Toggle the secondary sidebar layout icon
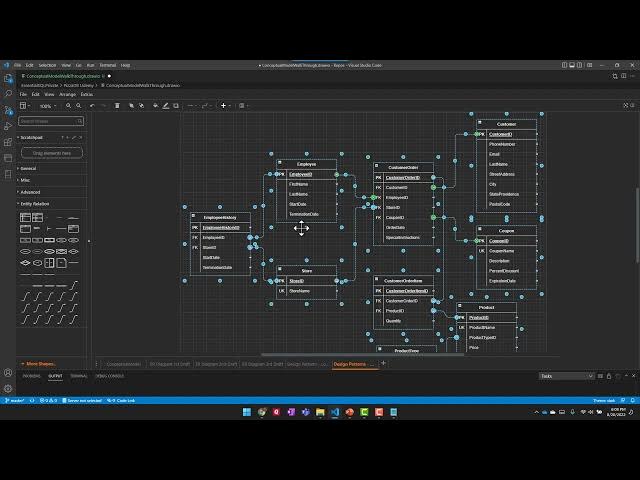The height and width of the screenshot is (480, 640). [579, 65]
